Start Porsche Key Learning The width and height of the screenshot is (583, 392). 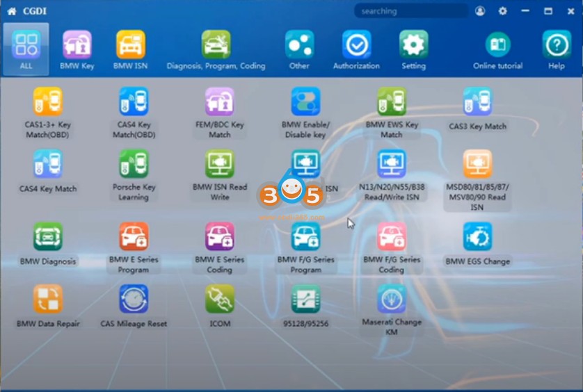click(134, 175)
